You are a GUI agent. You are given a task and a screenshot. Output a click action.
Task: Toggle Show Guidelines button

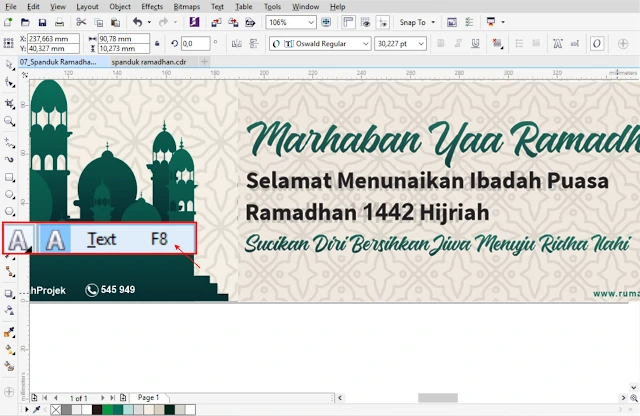click(383, 22)
